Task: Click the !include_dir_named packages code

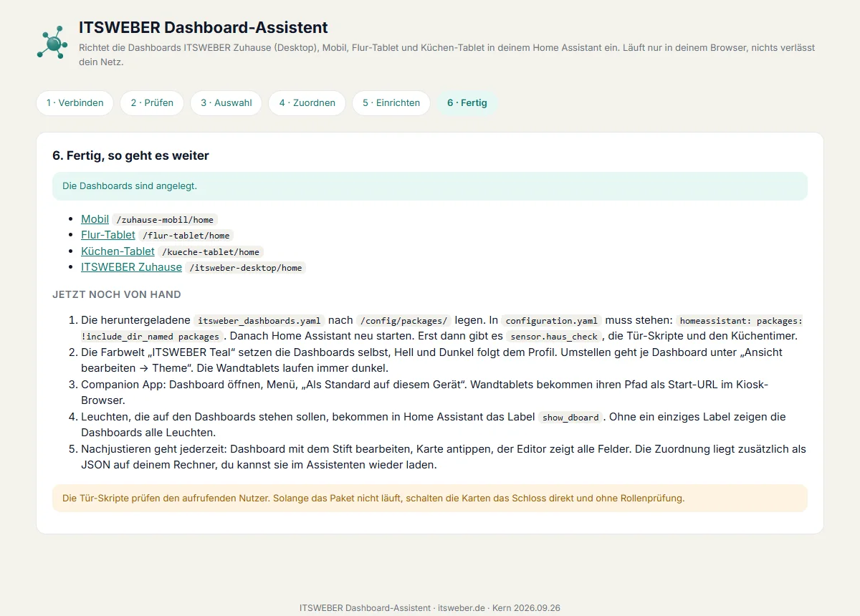Action: pos(153,337)
